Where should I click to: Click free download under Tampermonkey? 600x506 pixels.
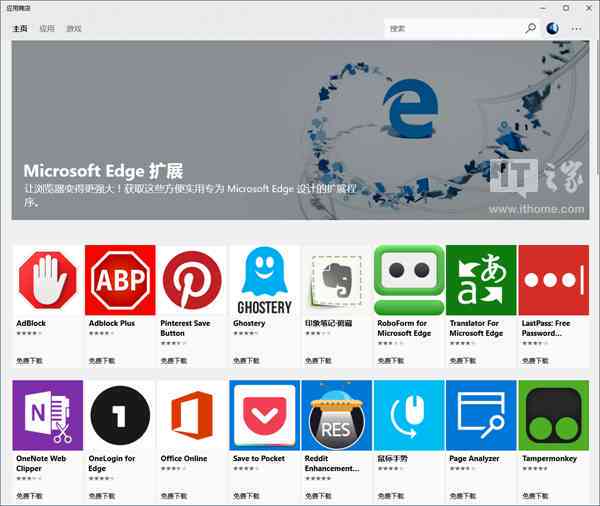[x=535, y=496]
